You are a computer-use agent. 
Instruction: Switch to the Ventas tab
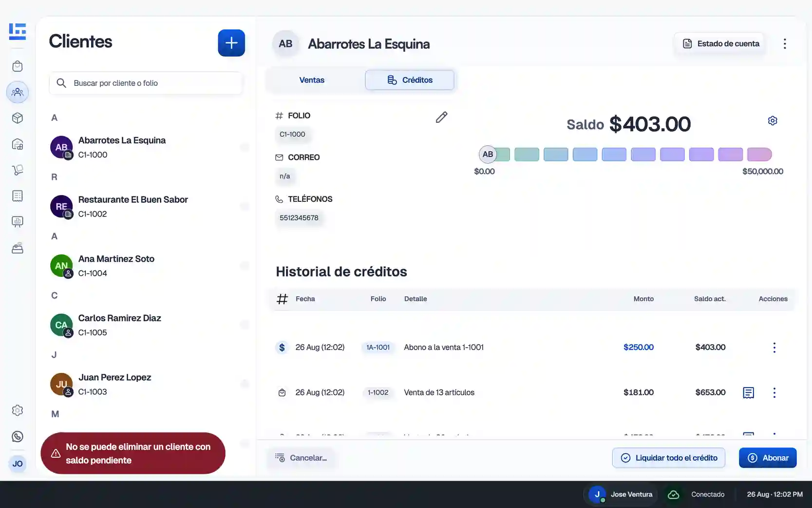tap(312, 80)
